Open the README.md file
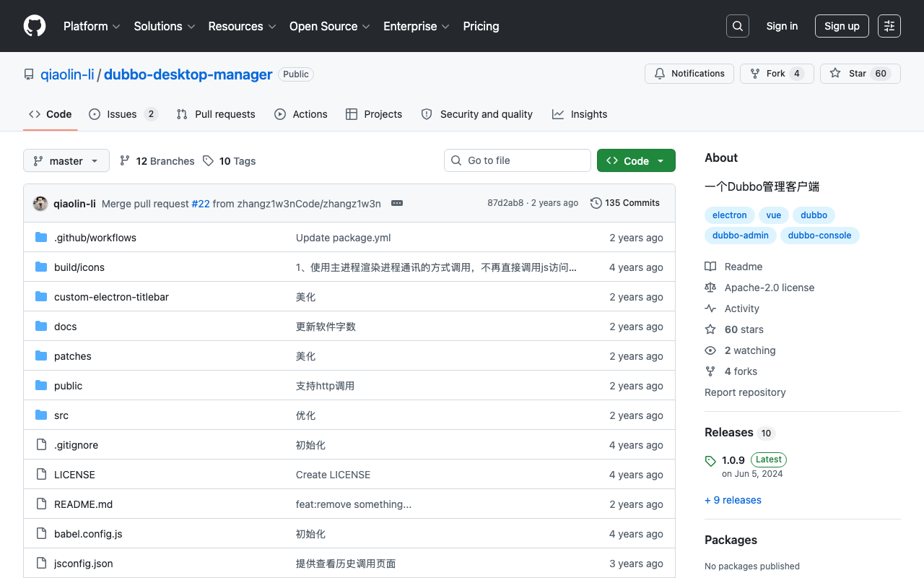The image size is (924, 578). [83, 504]
